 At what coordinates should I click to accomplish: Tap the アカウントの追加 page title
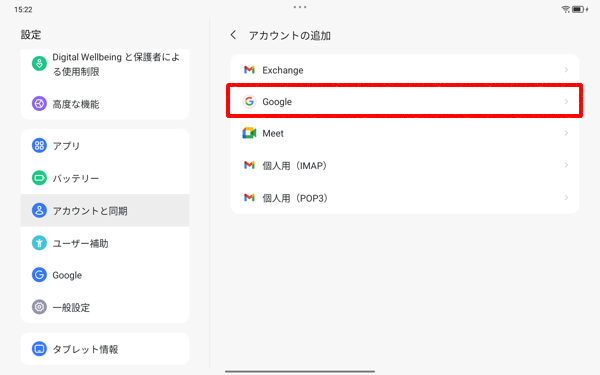[x=290, y=36]
